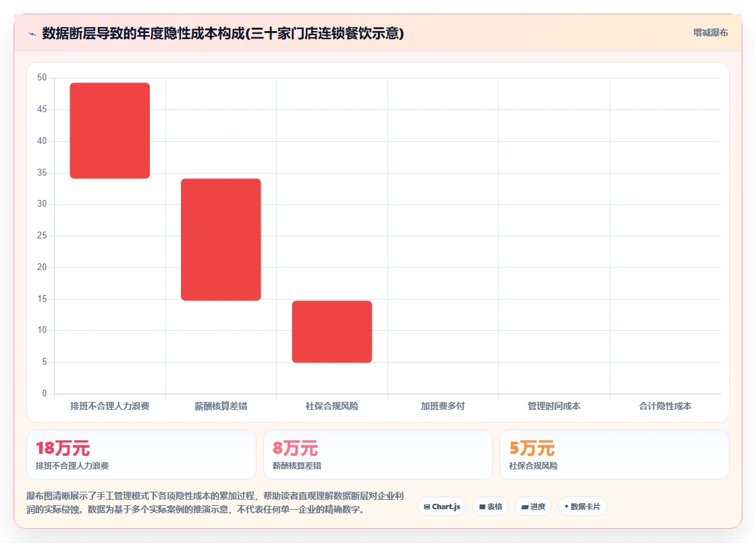Click the y-axis value 25
This screenshot has width=756, height=543.
(42, 235)
